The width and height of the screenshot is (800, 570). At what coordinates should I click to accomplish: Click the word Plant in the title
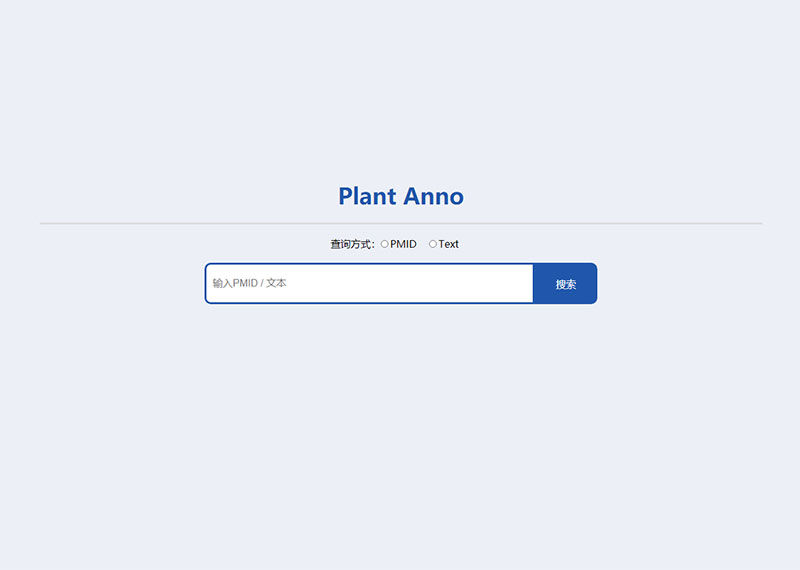[x=367, y=196]
